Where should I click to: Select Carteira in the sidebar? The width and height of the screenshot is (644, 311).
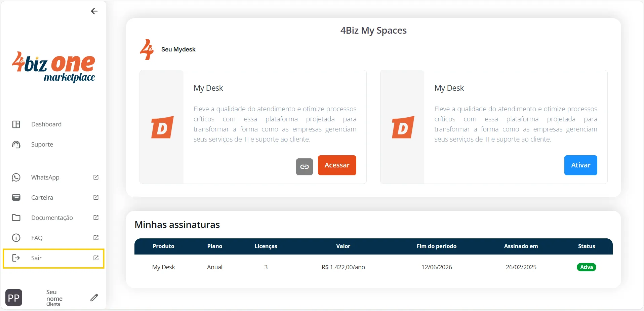click(x=42, y=197)
